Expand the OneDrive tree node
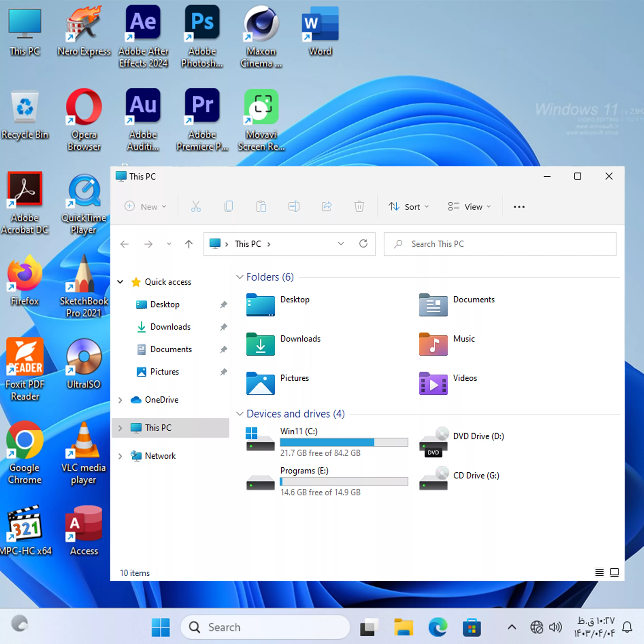 click(x=120, y=400)
